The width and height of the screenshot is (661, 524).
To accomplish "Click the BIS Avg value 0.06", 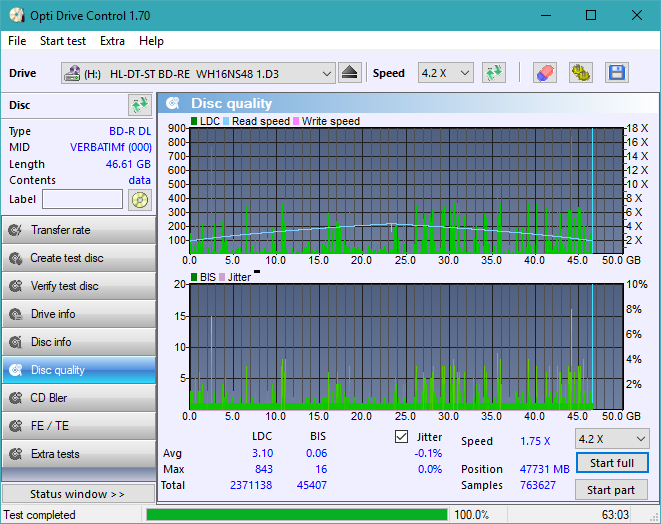I will (317, 453).
